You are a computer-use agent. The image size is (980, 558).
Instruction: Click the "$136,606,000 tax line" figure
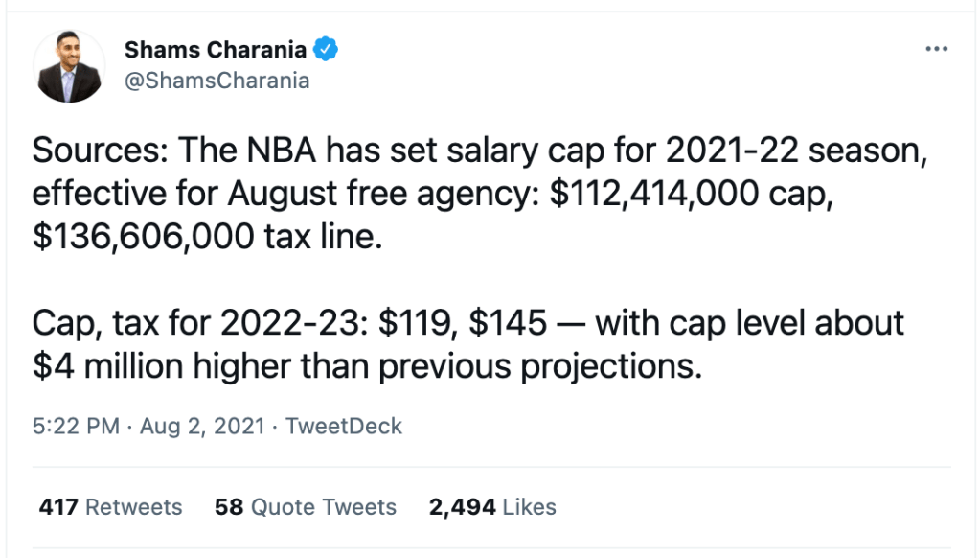click(x=207, y=237)
